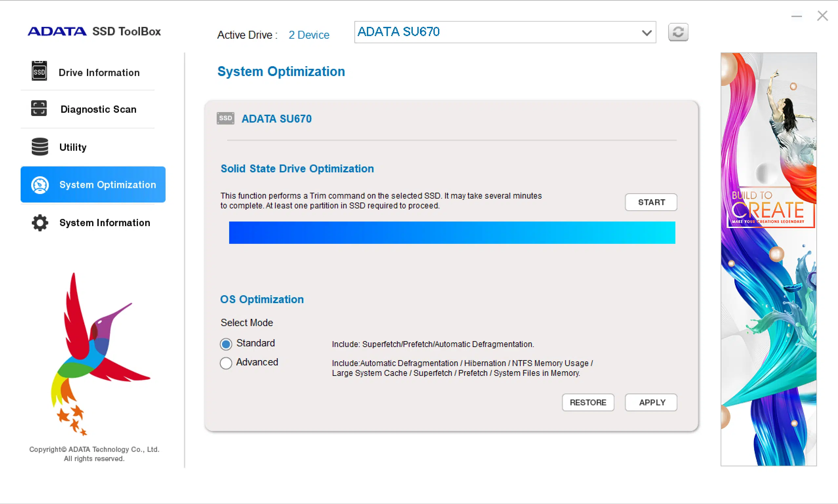Click the Trim progress bar
Viewport: 838px width, 504px height.
coord(452,233)
